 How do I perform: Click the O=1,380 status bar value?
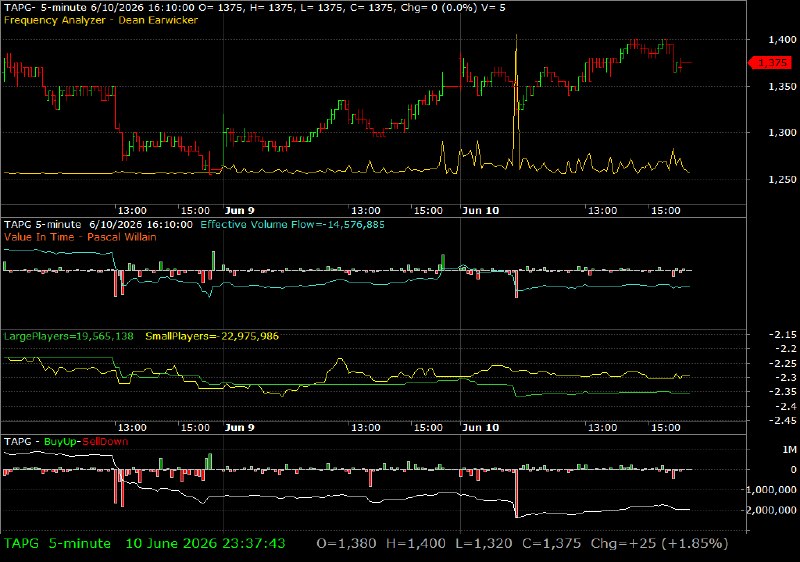[x=346, y=544]
